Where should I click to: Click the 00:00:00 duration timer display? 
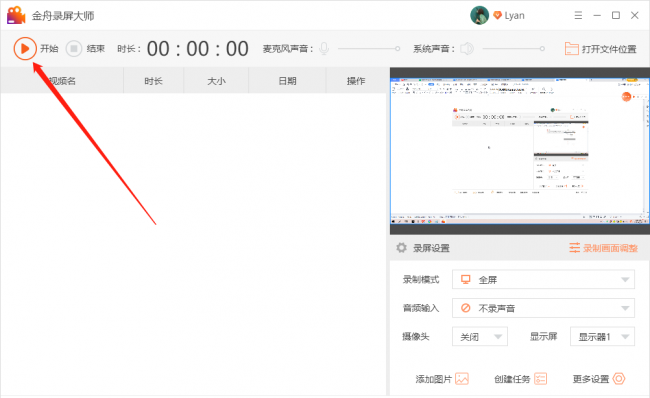click(198, 49)
